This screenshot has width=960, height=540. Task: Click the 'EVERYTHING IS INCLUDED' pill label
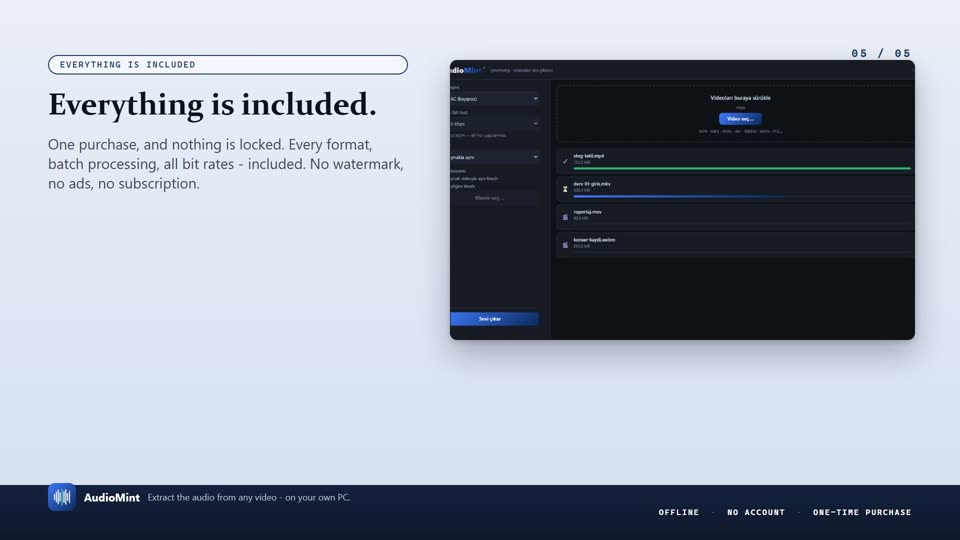click(x=228, y=65)
